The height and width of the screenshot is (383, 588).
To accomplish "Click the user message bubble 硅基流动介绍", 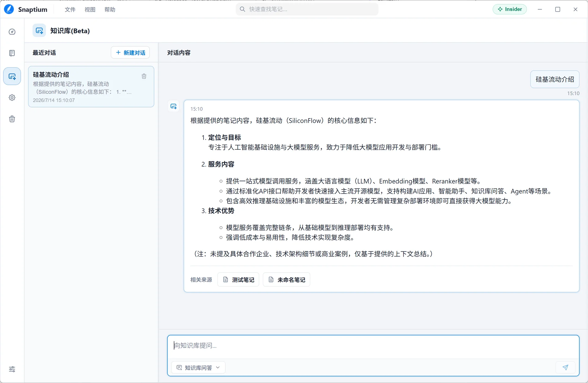I will (555, 79).
